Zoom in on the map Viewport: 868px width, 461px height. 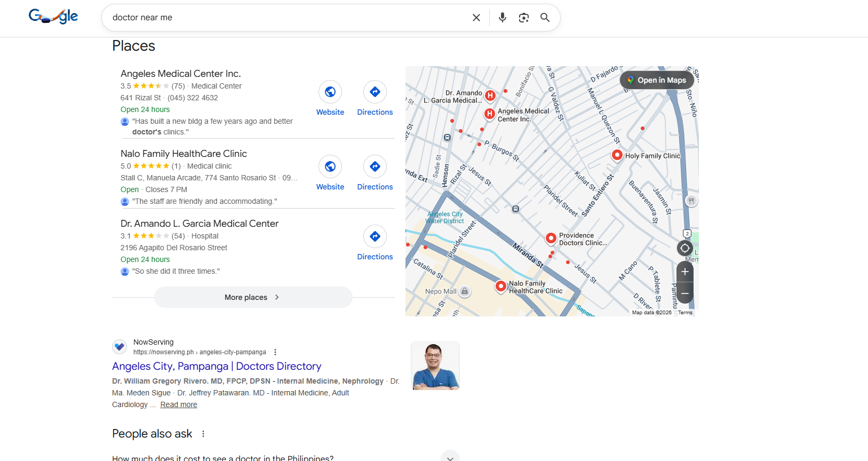685,272
